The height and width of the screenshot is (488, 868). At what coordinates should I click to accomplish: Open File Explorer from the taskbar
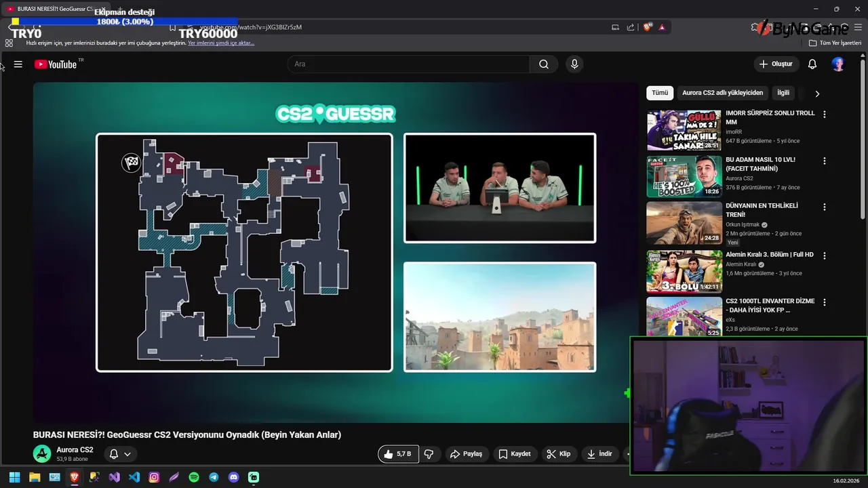pyautogui.click(x=35, y=477)
